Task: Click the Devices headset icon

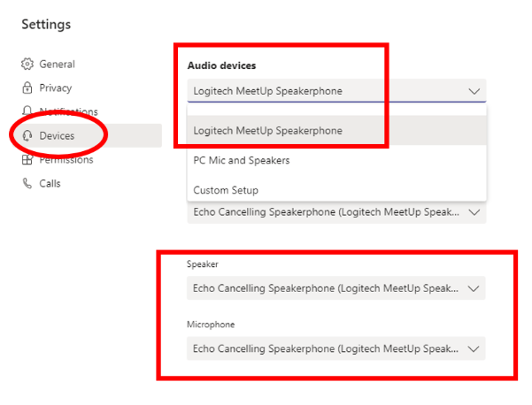Action: pyautogui.click(x=27, y=135)
